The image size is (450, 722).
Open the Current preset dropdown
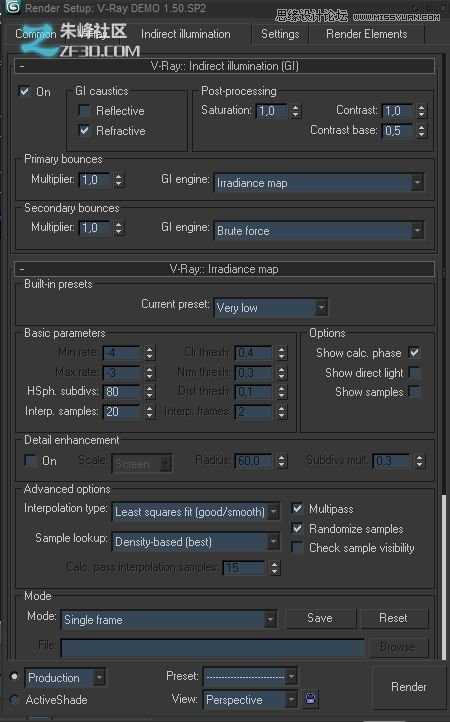tap(271, 307)
